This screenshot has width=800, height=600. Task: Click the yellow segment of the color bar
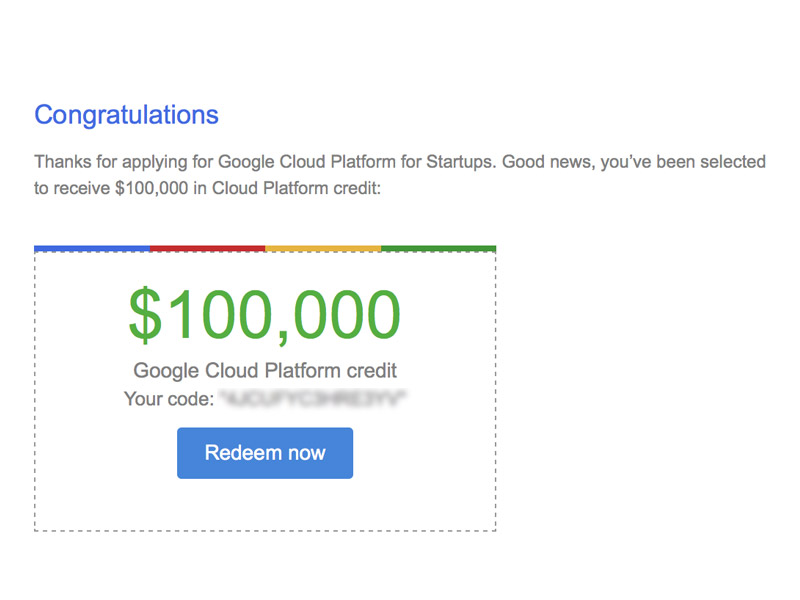(x=323, y=248)
